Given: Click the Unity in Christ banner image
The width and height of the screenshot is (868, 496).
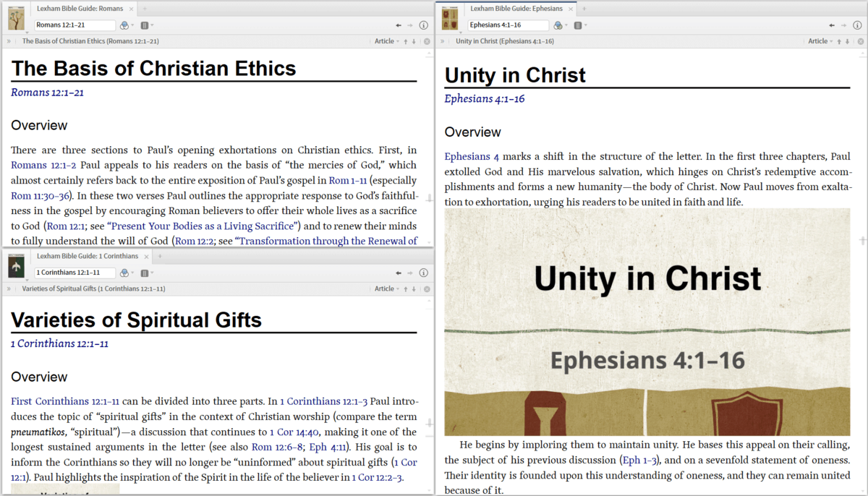Looking at the screenshot, I should [647, 322].
